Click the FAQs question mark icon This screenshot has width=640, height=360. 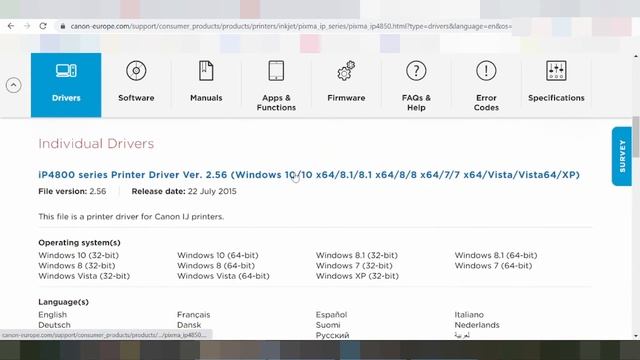[416, 71]
